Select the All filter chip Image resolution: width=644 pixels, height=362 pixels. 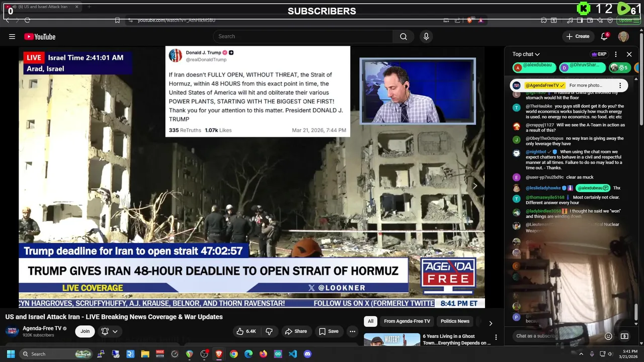point(370,321)
